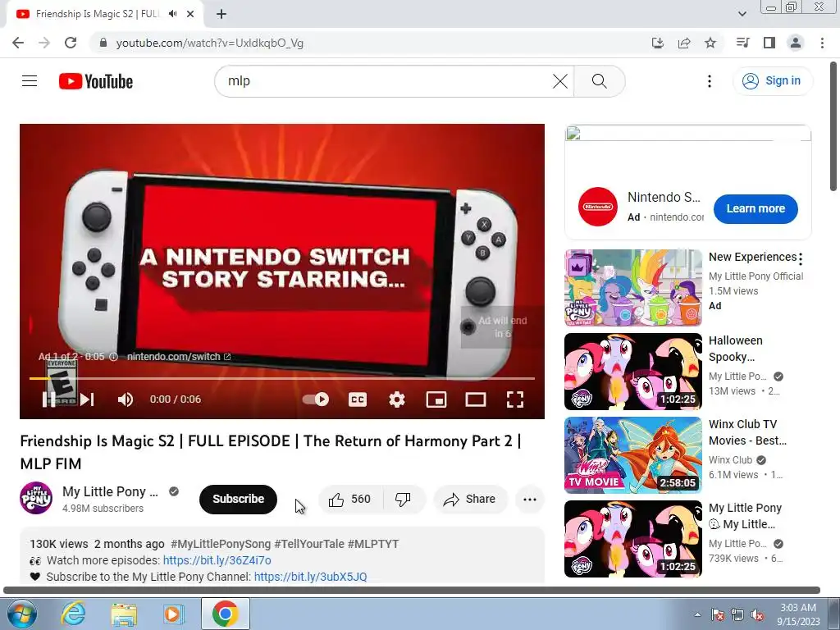Click the horizontal scrollbar at bottom
The width and height of the screenshot is (840, 630).
(412, 591)
